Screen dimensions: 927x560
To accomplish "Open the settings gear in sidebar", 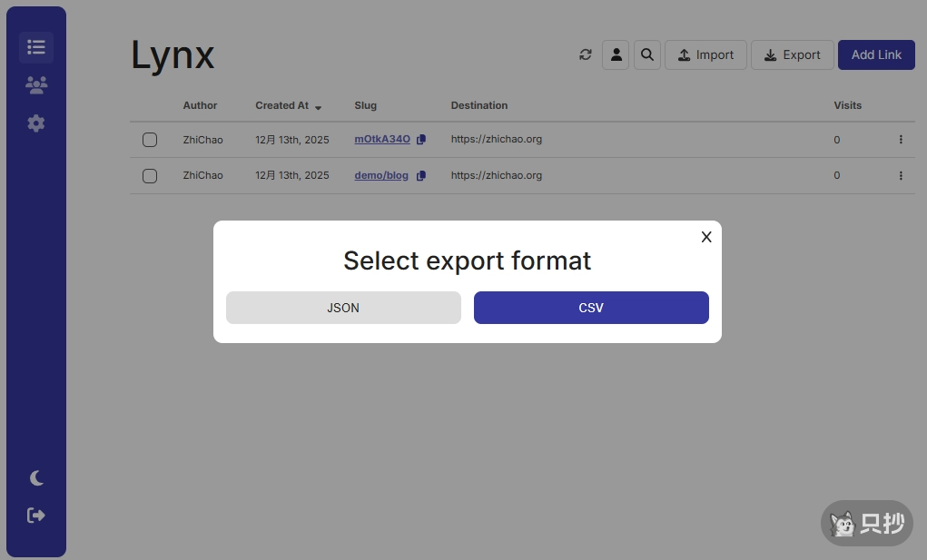I will (36, 123).
